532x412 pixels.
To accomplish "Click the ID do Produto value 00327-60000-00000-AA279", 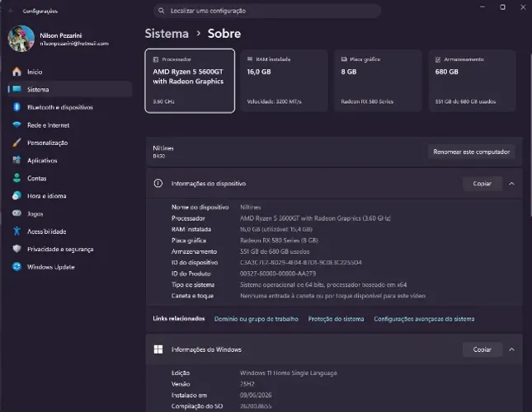I will click(278, 274).
